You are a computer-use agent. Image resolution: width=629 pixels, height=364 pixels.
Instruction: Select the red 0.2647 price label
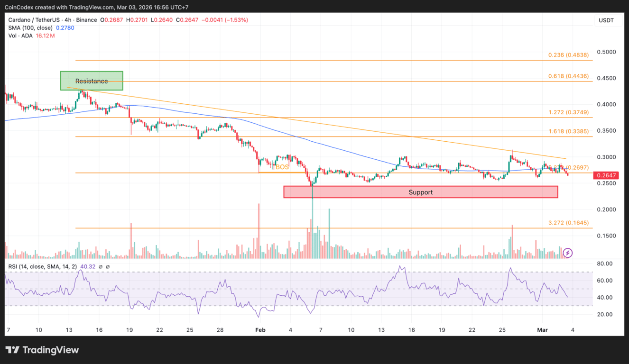tap(606, 175)
